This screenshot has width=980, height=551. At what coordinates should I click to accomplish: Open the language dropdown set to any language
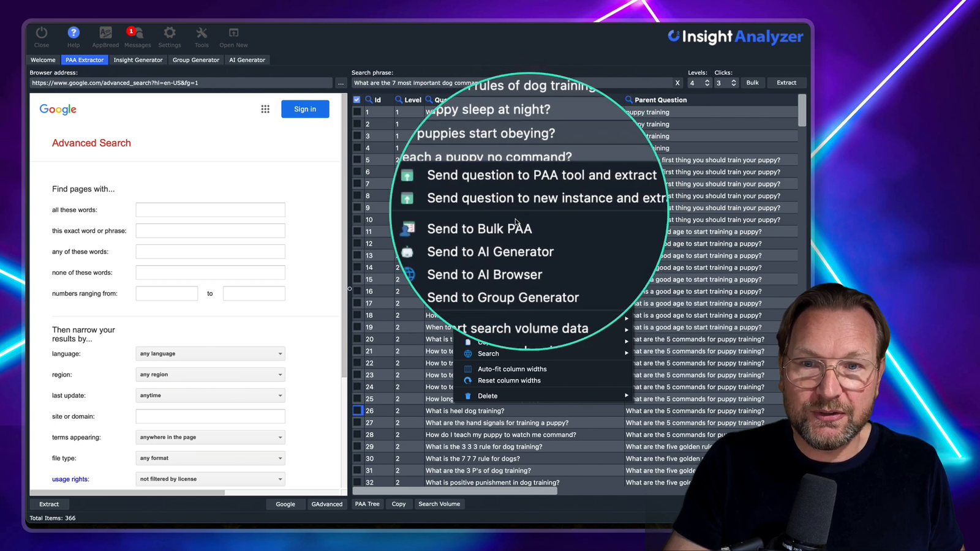click(x=210, y=354)
